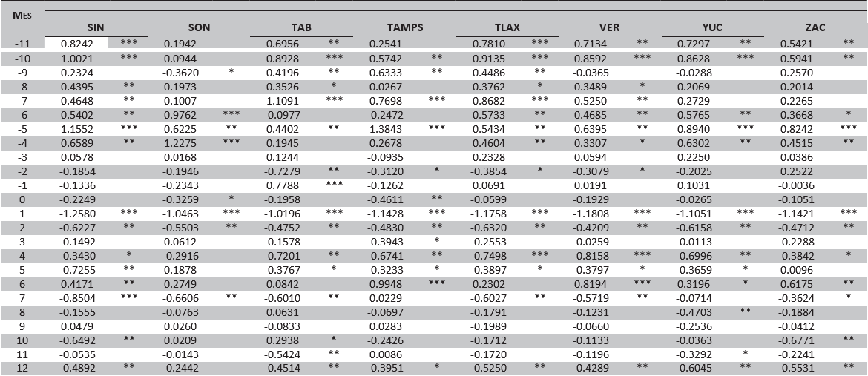This screenshot has width=868, height=376.
Task: Select the cell containing 1.1091
Action: point(282,101)
